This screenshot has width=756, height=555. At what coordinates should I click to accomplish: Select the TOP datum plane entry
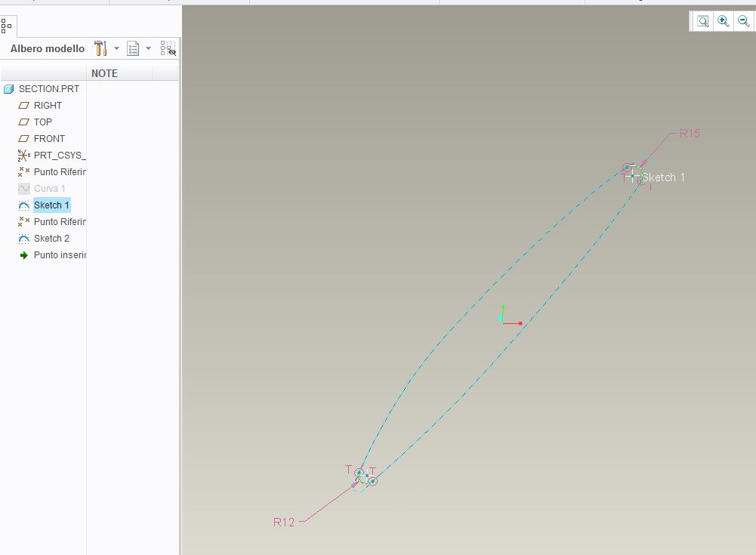click(x=44, y=122)
